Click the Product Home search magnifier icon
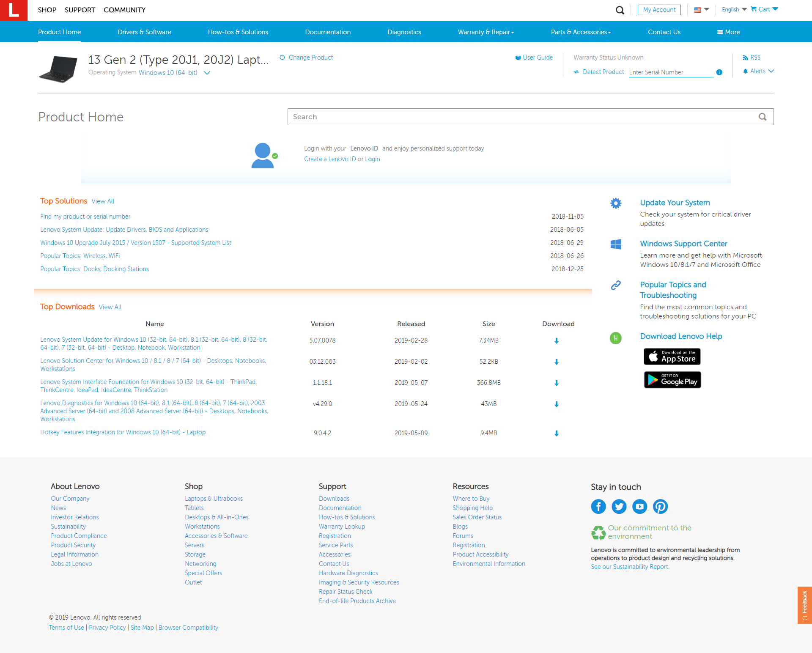The height and width of the screenshot is (653, 812). [763, 117]
